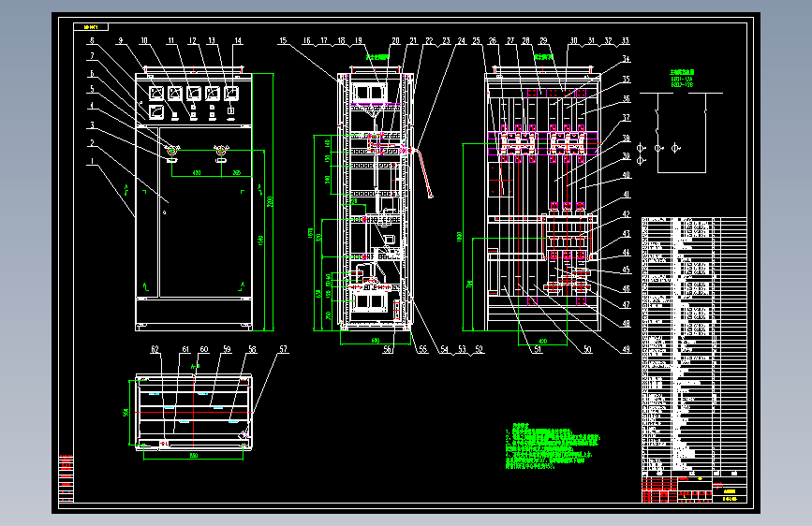Click the yellow title tag in top-left corner

(x=91, y=27)
